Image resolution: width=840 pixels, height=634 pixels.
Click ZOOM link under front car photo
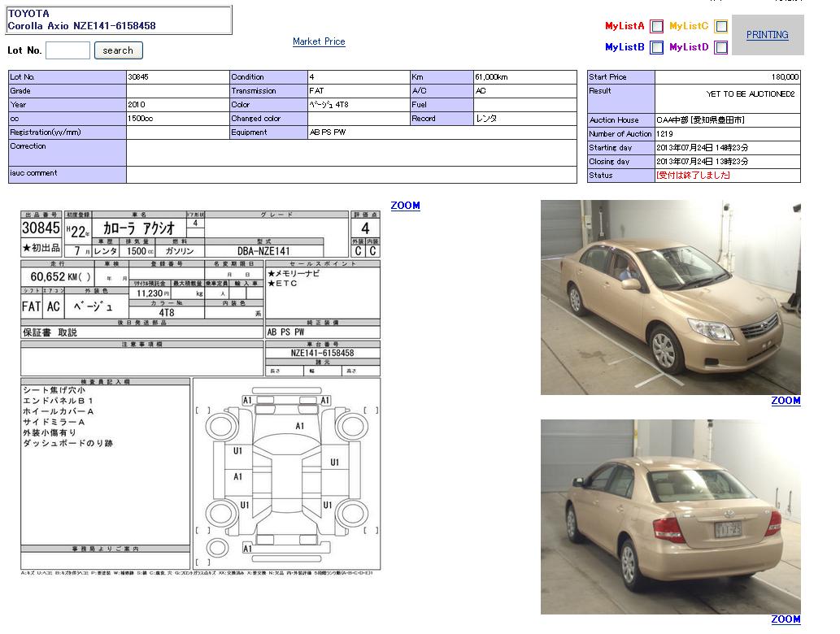786,401
